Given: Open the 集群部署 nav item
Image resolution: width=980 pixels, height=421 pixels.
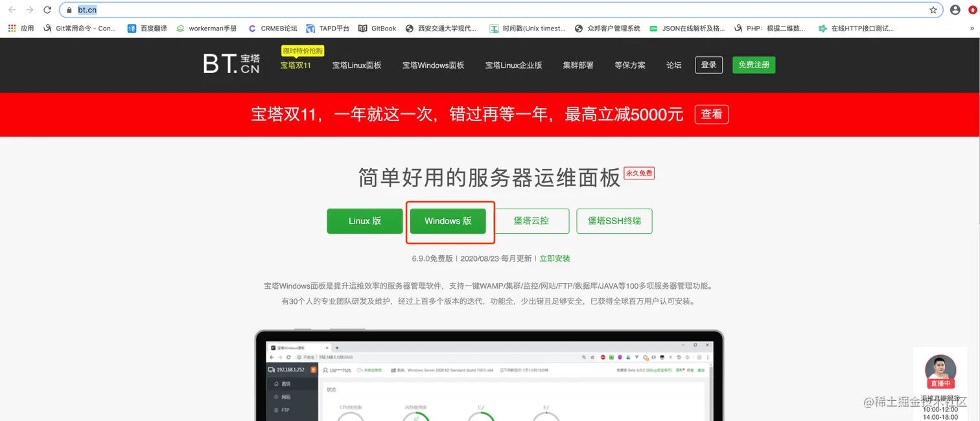Looking at the screenshot, I should click(x=578, y=65).
